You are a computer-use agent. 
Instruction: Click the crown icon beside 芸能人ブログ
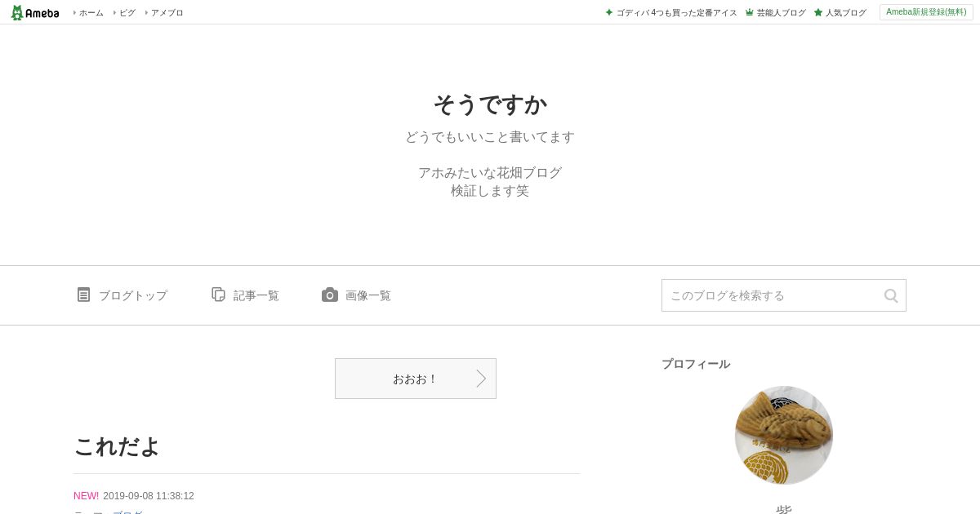[749, 12]
